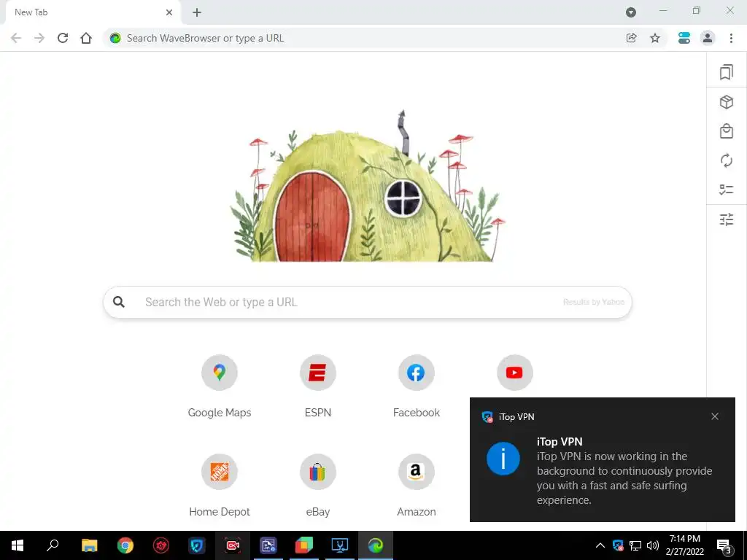Open the clock showing 7:14 PM
747x560 pixels.
[x=684, y=545]
